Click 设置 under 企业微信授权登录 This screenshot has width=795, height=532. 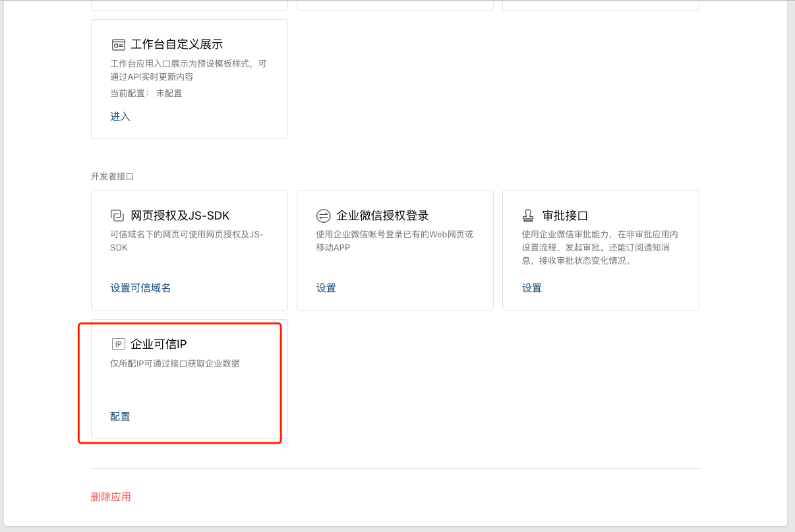[x=326, y=288]
